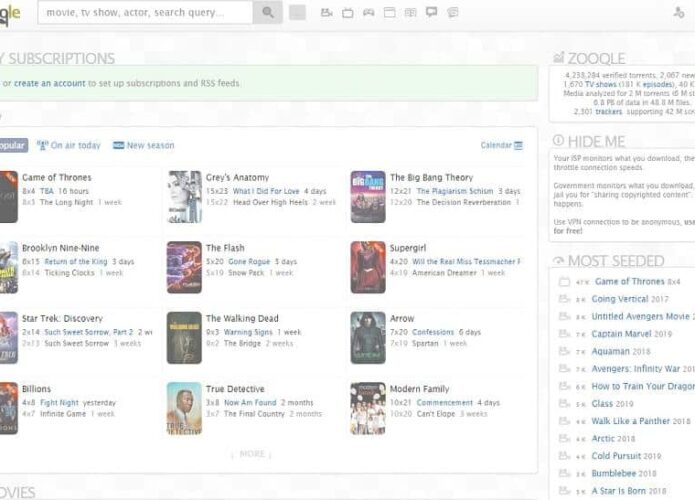The height and width of the screenshot is (500, 695).
Task: Click the True Detective poster thumbnail
Action: 184,408
